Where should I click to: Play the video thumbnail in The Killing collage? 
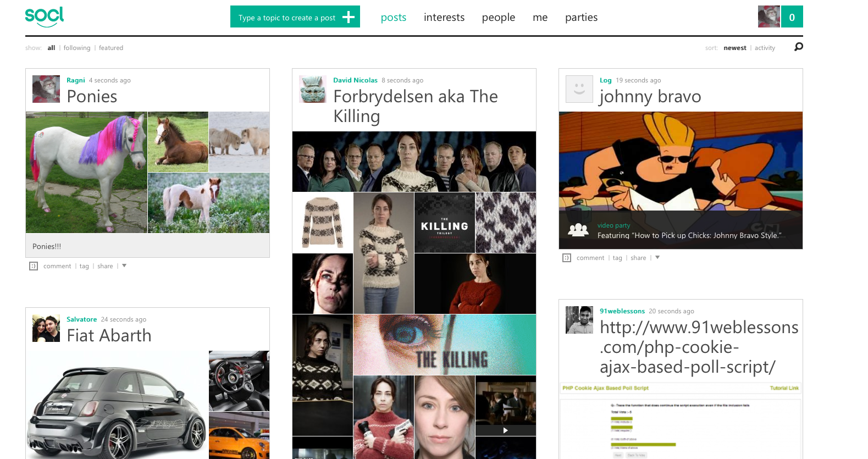point(506,406)
